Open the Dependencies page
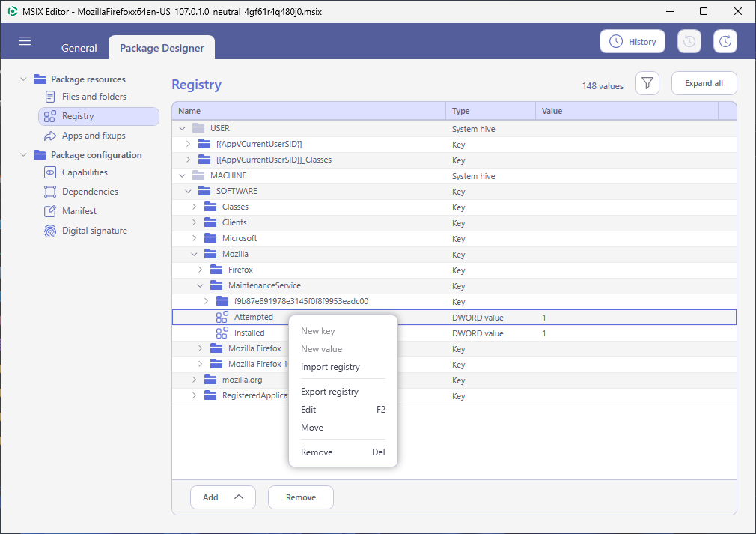 pos(90,192)
